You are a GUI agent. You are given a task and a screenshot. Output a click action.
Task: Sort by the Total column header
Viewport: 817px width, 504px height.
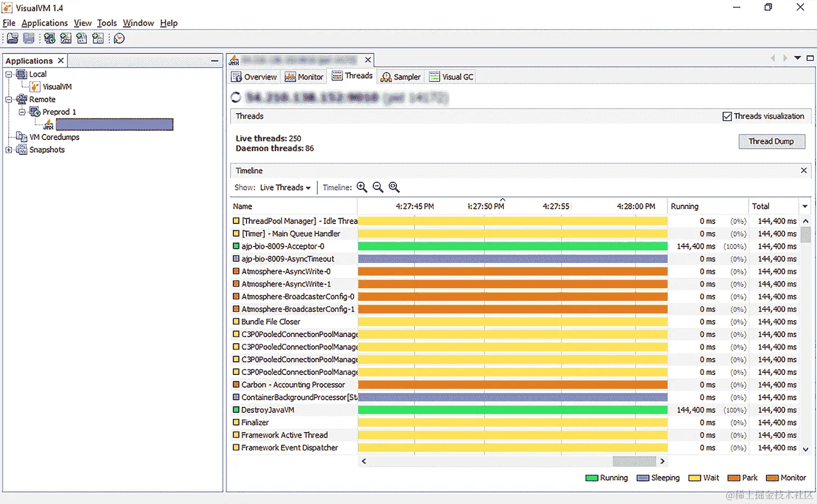coord(774,206)
